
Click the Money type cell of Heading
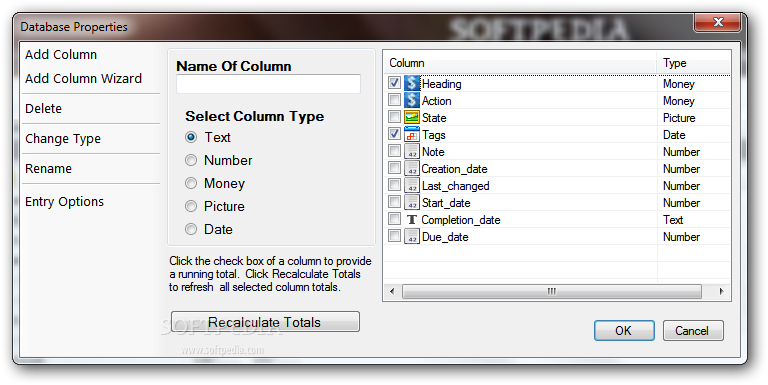click(x=679, y=84)
